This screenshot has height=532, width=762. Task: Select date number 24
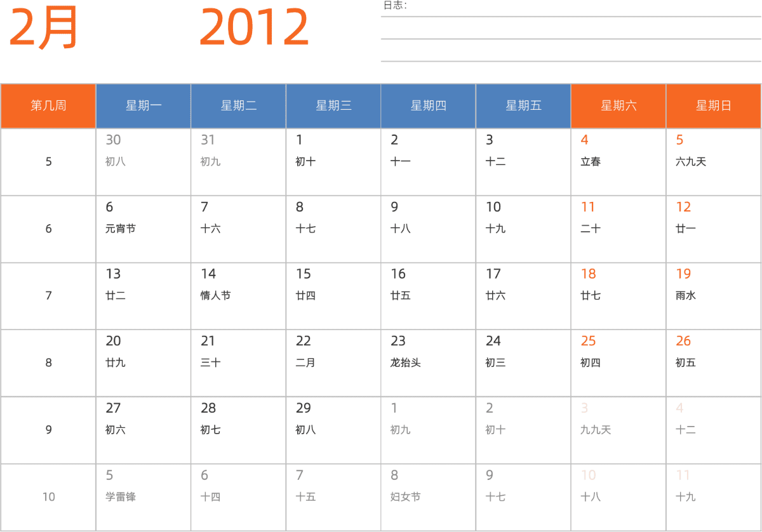click(x=493, y=342)
